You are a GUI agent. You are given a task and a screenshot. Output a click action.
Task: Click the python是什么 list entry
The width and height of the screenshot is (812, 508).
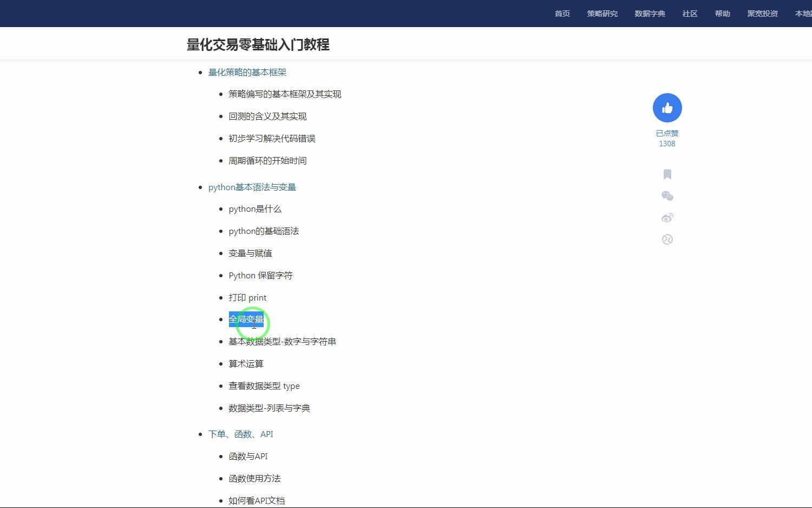tap(255, 209)
